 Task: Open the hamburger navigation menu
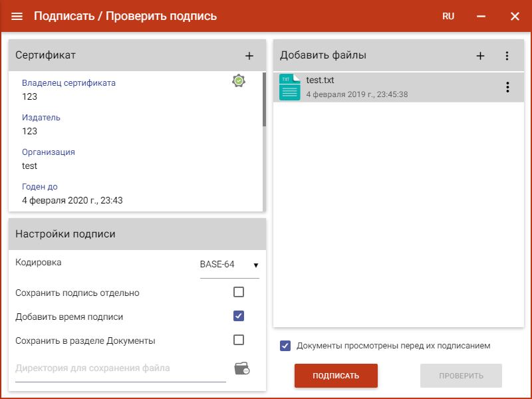[17, 16]
